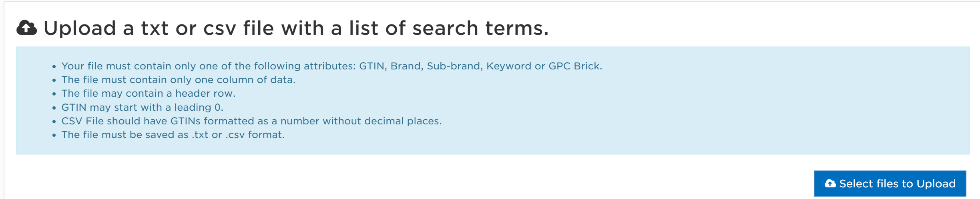Click the 'GTIN may start with a leading 0' line

[x=142, y=108]
